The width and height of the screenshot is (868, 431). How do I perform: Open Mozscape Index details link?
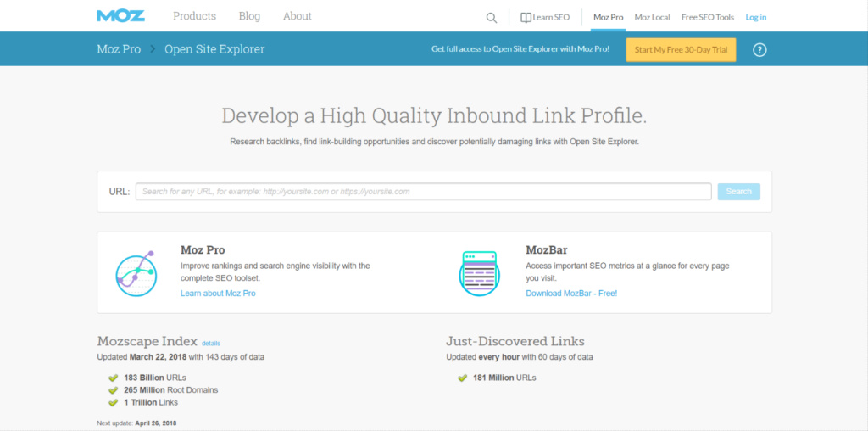211,344
